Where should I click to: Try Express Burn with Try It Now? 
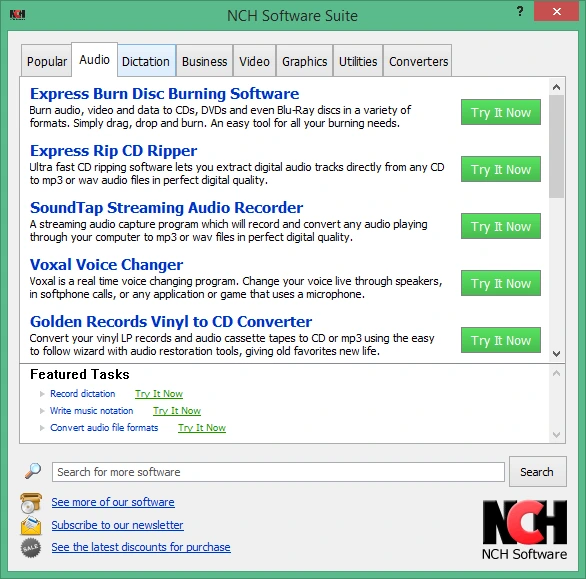501,112
